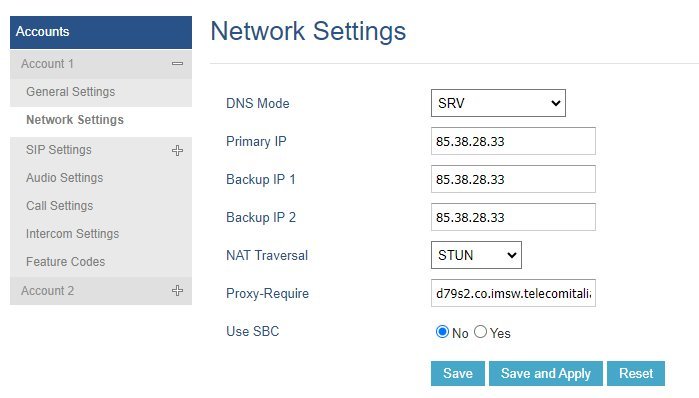Expand SIP Settings using the plus icon

[x=177, y=151]
